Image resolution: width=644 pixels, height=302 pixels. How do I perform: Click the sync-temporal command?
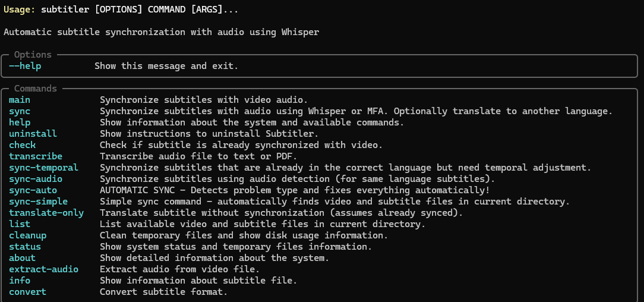point(43,168)
